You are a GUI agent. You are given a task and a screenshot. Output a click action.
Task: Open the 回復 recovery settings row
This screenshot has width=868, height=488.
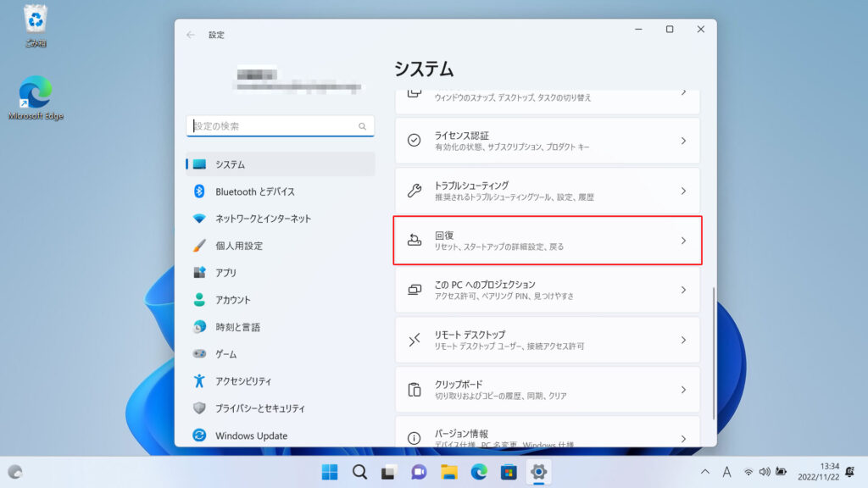click(x=548, y=240)
